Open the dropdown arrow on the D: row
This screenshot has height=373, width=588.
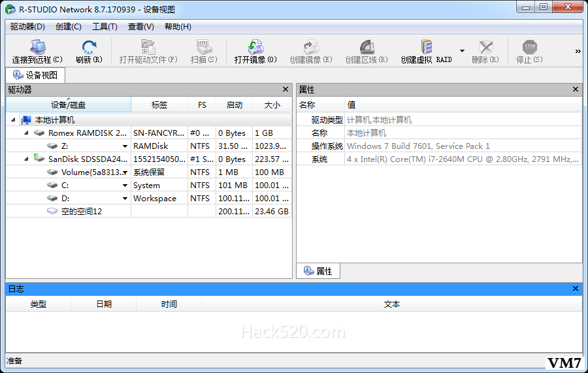(x=125, y=199)
